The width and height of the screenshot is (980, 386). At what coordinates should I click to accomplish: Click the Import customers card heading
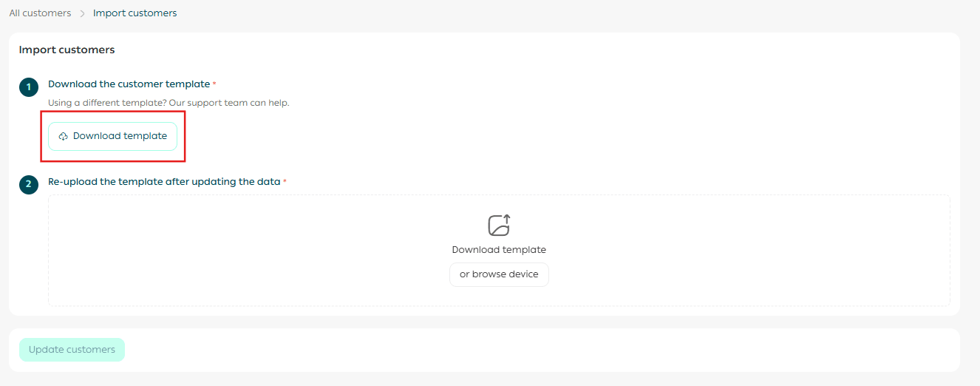(x=67, y=50)
